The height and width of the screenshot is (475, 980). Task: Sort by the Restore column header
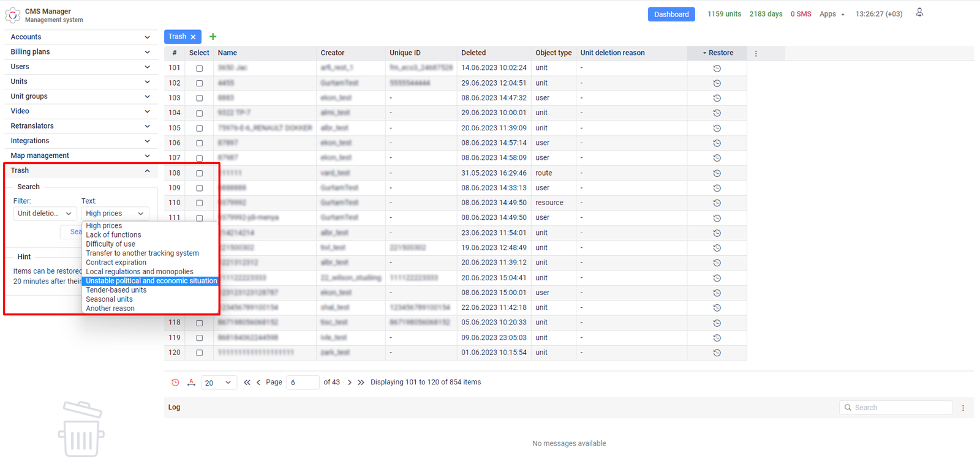[717, 53]
